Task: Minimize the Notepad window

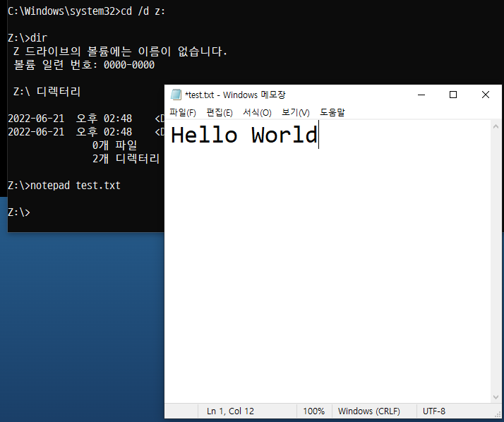Action: (x=421, y=95)
